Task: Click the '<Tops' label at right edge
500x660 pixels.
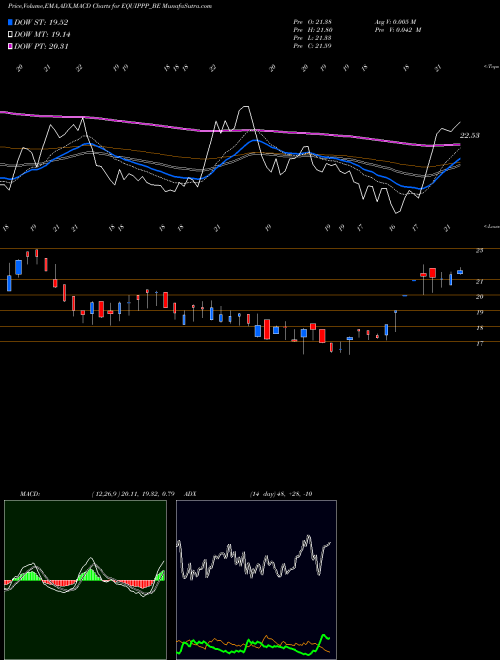Action: [x=492, y=67]
